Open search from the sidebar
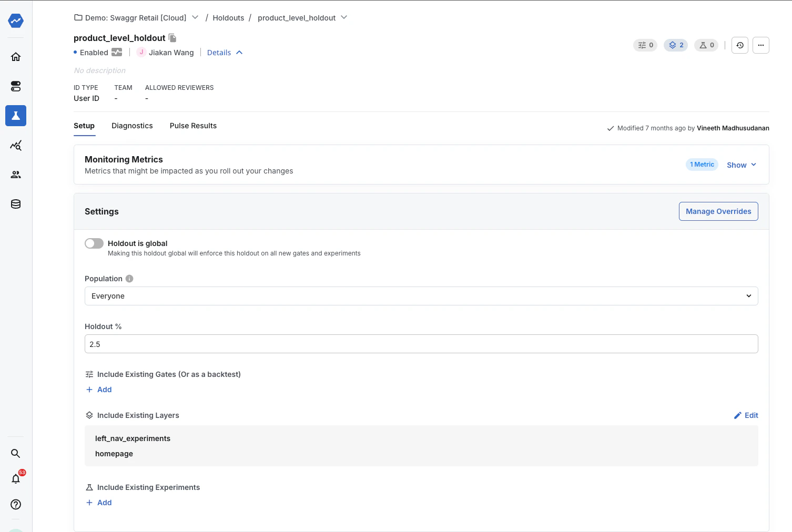 (16, 453)
